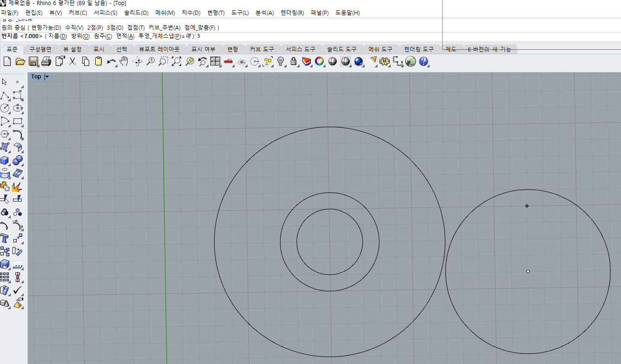Click the Paste clipboard icon
This screenshot has height=364, width=621.
[98, 61]
